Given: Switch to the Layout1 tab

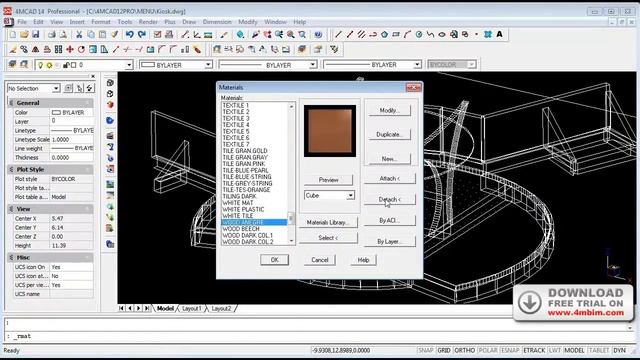Looking at the screenshot, I should click(x=191, y=309).
